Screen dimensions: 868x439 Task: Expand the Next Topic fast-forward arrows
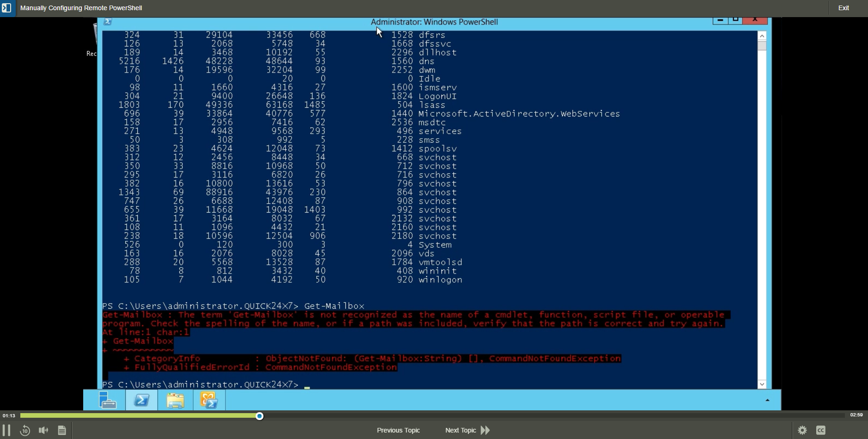484,430
